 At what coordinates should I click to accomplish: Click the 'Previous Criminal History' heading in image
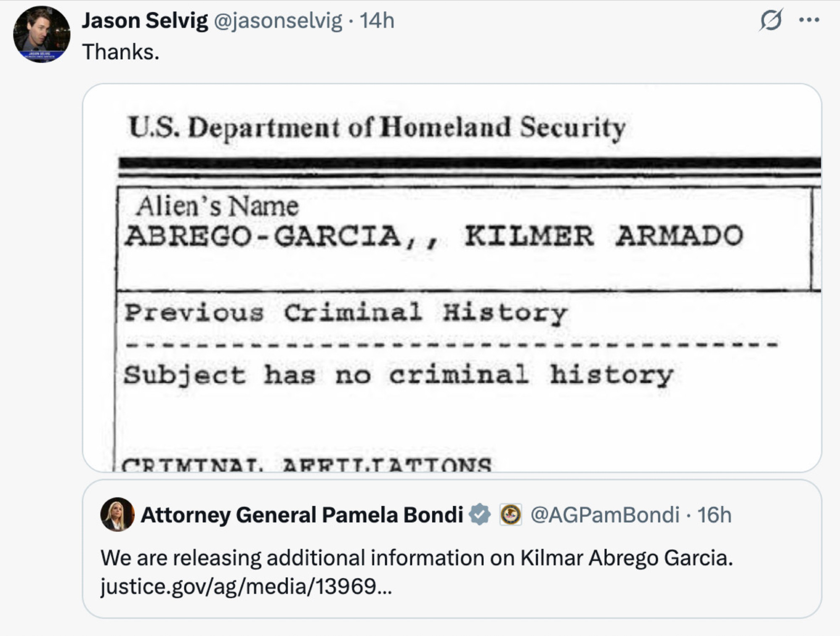point(346,313)
